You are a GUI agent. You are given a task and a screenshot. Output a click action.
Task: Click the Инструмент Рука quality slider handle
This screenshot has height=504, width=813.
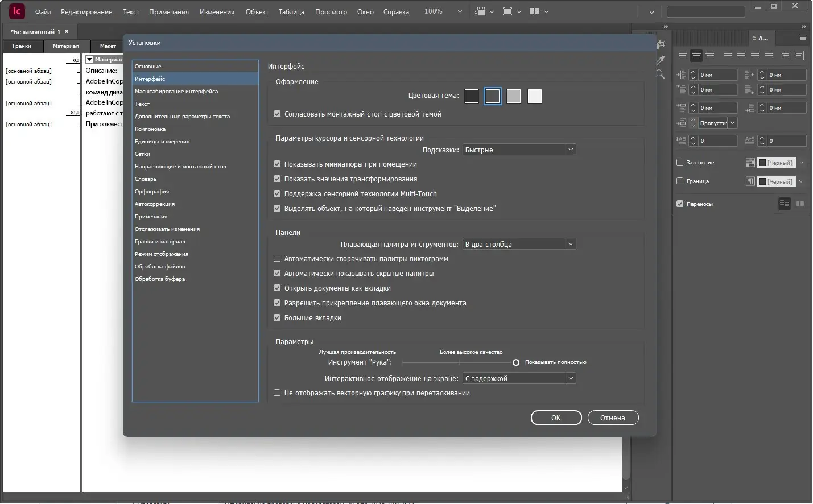[x=516, y=362]
